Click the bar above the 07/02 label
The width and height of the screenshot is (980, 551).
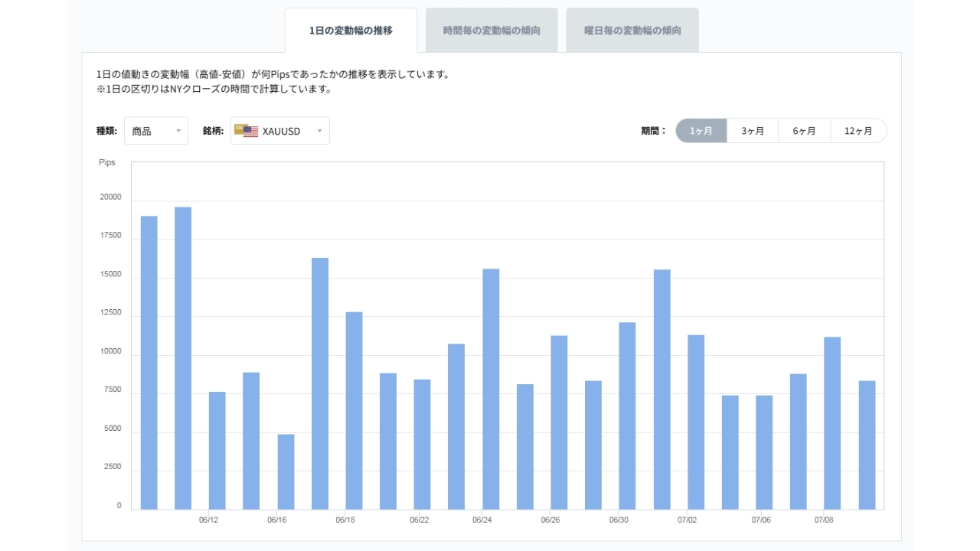(x=696, y=422)
